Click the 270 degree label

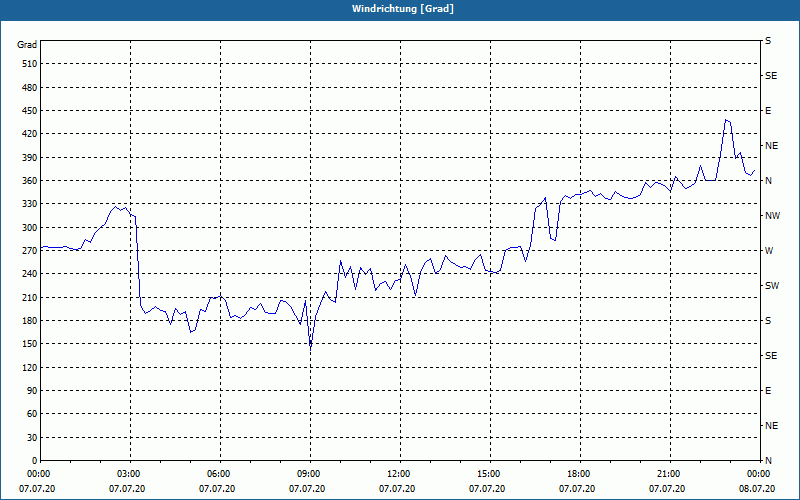tap(30, 251)
